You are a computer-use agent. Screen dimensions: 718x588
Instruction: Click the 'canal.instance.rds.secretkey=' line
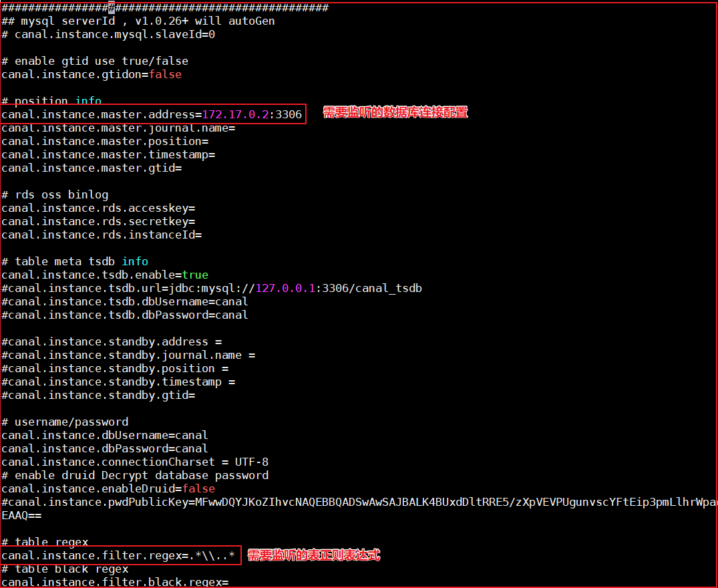click(x=98, y=221)
